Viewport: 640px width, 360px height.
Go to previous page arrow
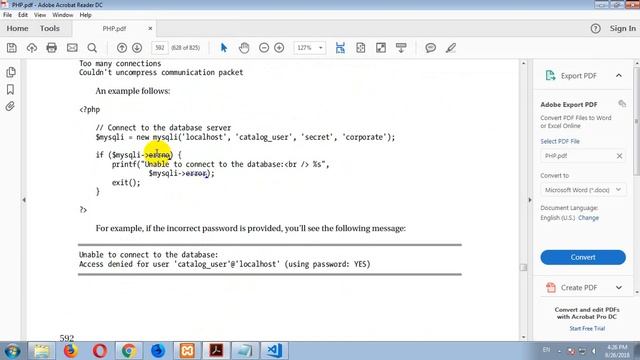tap(122, 48)
